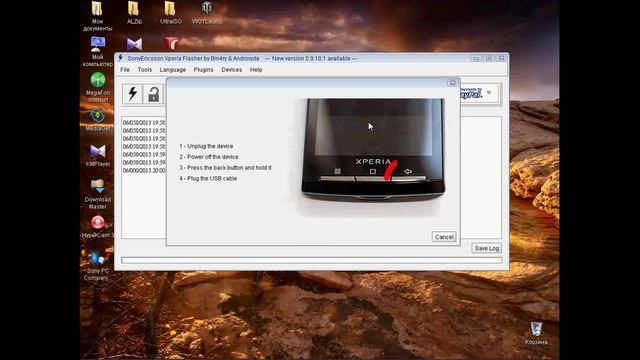
Task: Select the last log entry at 20:00
Action: [144, 170]
